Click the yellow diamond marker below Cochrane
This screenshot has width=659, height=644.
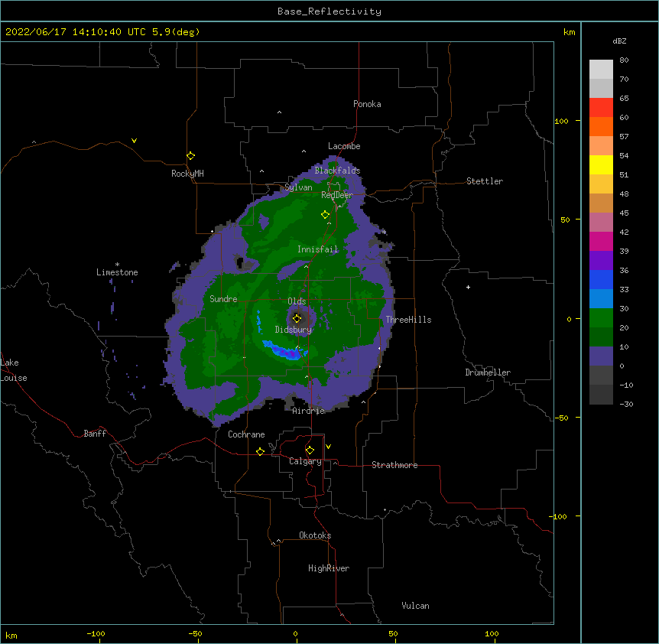pos(260,451)
